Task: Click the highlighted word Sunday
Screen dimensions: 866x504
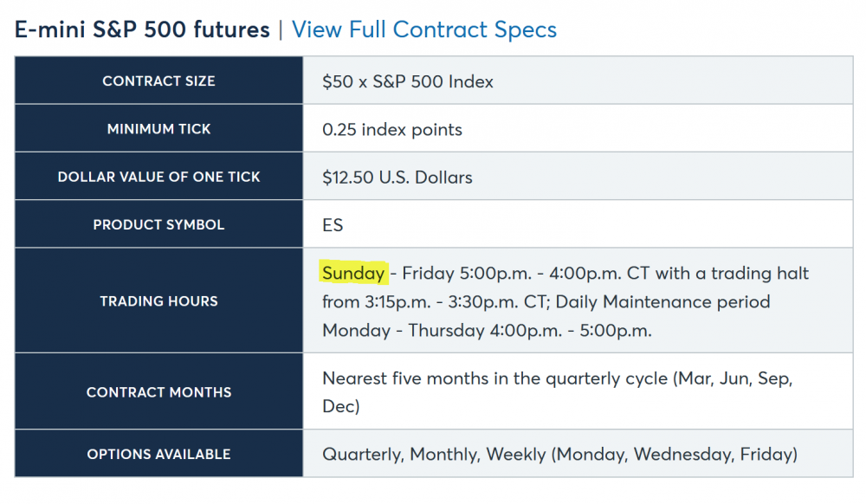Action: pyautogui.click(x=353, y=274)
